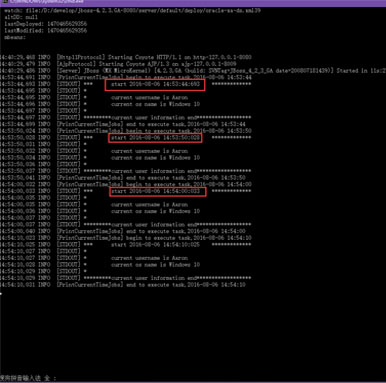The width and height of the screenshot is (386, 383).
Task: Click the 'altDD: null' line
Action: pos(21,17)
